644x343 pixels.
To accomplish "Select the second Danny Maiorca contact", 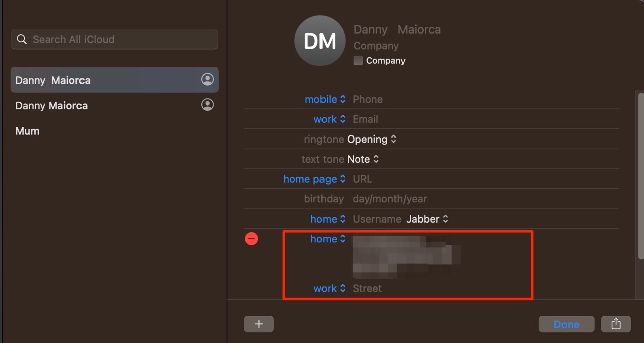I will pyautogui.click(x=115, y=105).
